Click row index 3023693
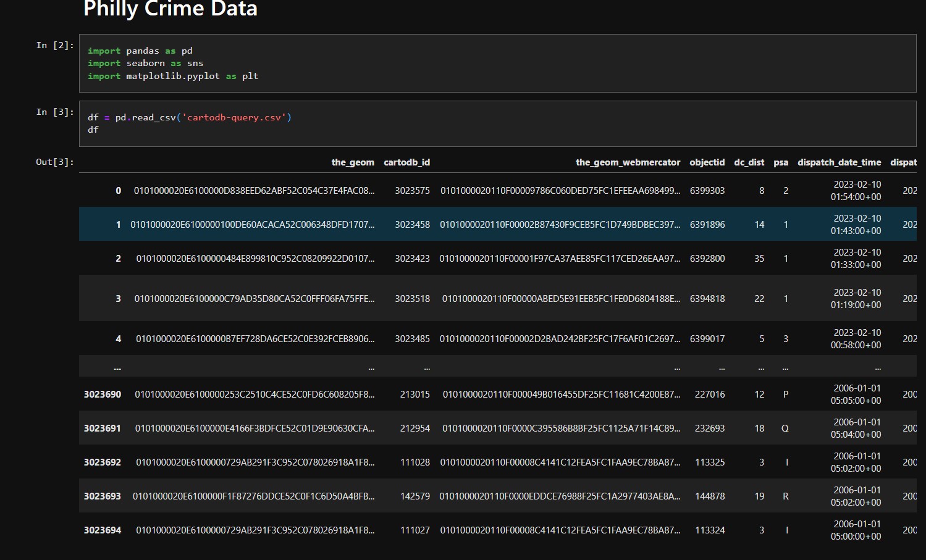The height and width of the screenshot is (560, 926). click(x=103, y=496)
